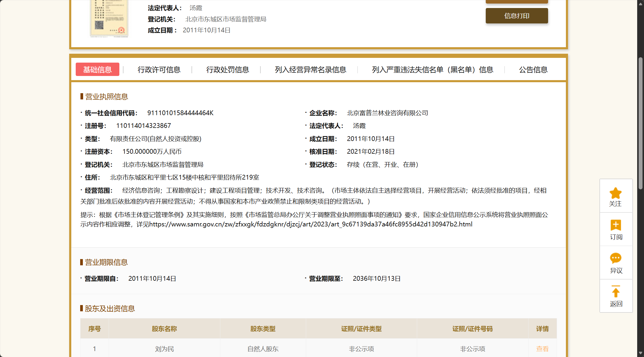Click the 返回 back-to-top arrow icon

pyautogui.click(x=615, y=292)
